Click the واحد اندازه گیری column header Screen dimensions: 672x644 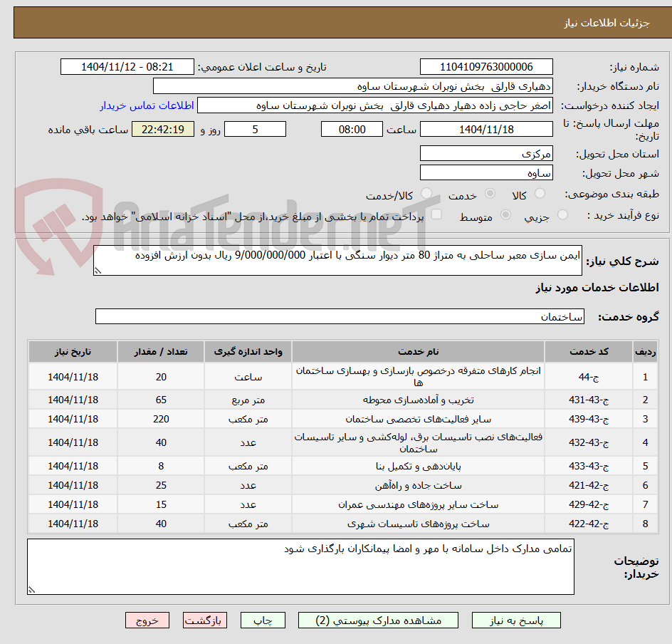[248, 352]
